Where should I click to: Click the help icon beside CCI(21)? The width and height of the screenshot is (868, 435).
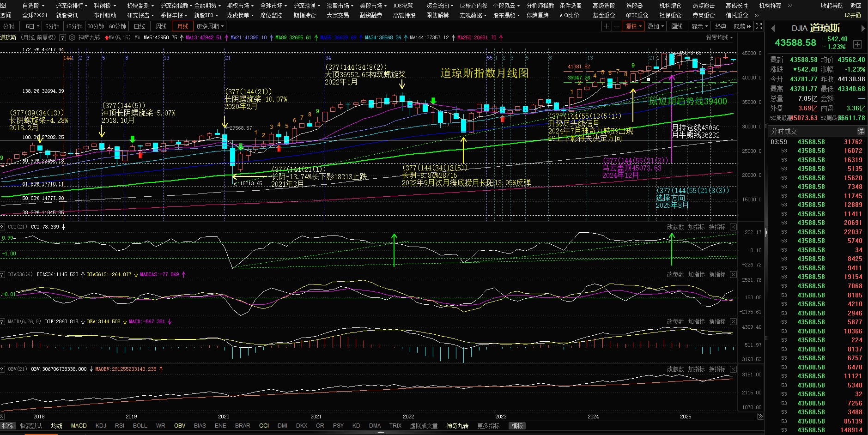tap(3, 227)
